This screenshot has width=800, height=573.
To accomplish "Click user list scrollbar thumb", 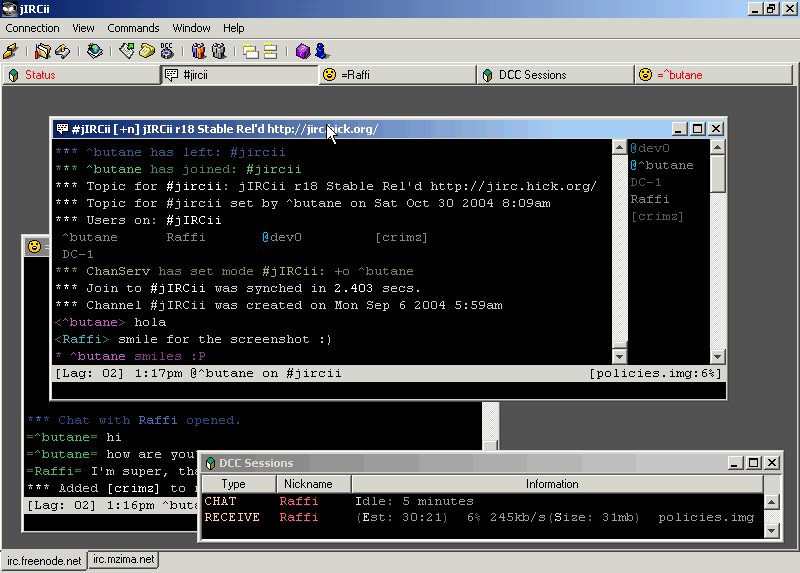I will click(x=717, y=174).
